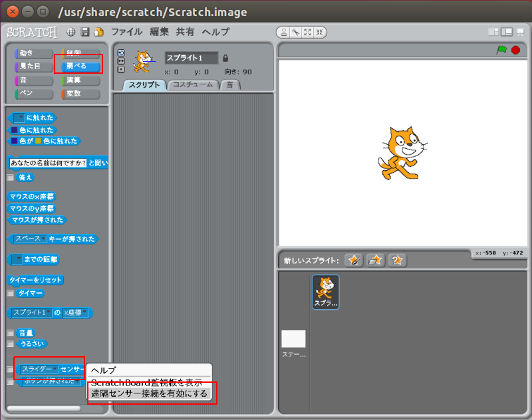Viewport: 532px width, 420px height.
Task: Select the shrink sprite tool
Action: 319,32
